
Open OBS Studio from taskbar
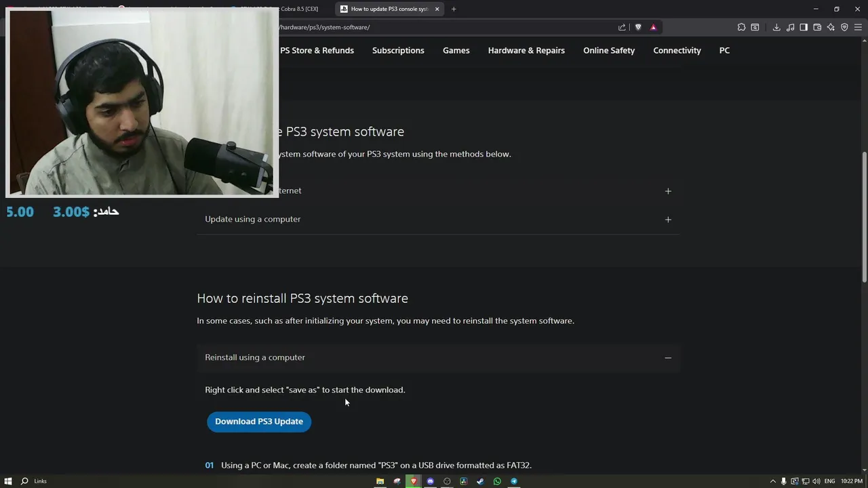tap(447, 481)
